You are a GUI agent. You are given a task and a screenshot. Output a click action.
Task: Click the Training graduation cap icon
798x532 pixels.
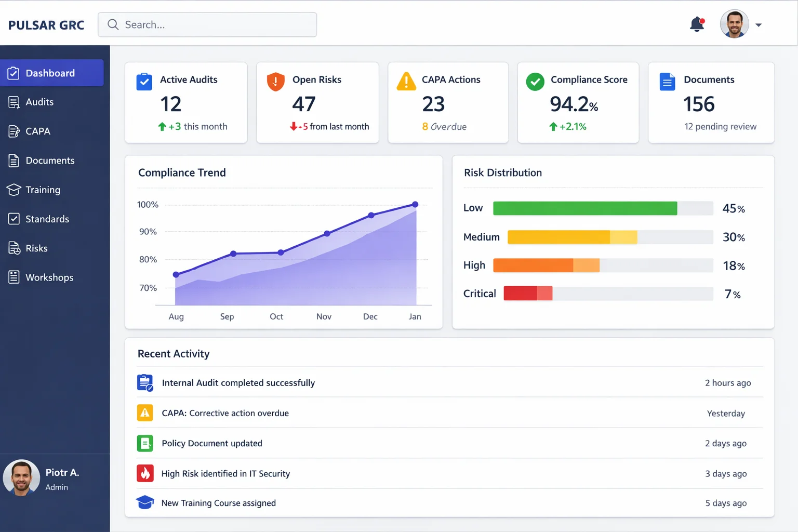coord(14,190)
